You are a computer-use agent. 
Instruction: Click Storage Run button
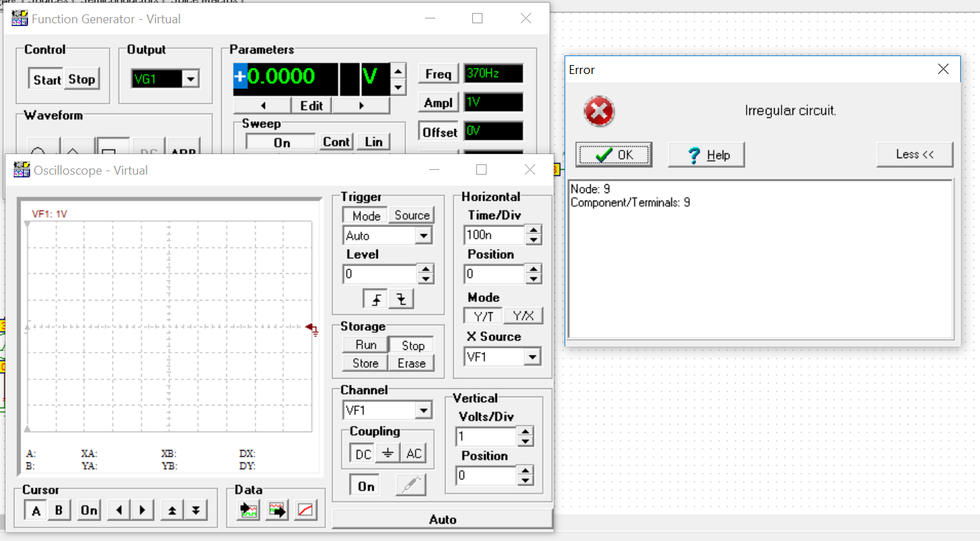[365, 345]
